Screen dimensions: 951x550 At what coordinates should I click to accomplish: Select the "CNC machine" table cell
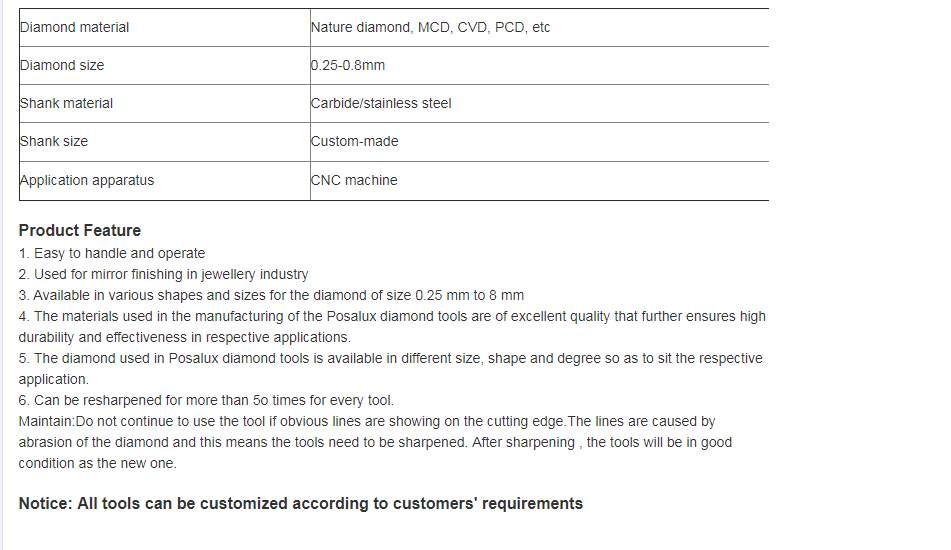click(x=539, y=181)
